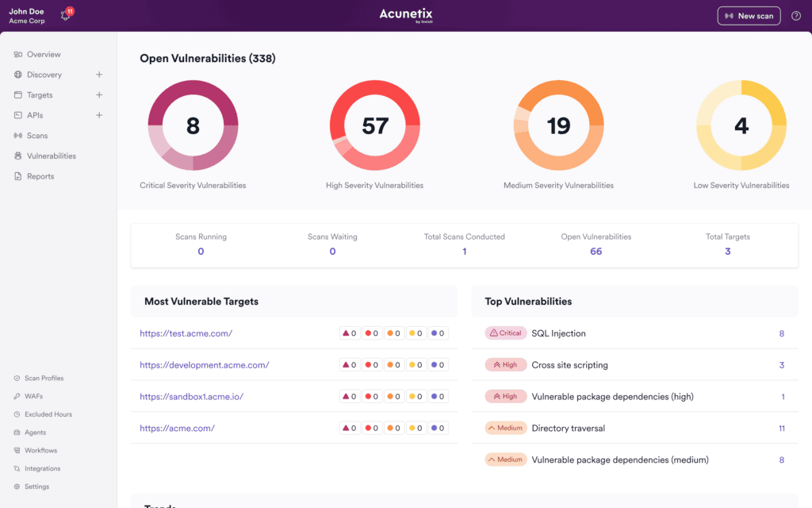Open the https://acme.com/ target link
Viewport: 812px width, 508px height.
click(177, 428)
